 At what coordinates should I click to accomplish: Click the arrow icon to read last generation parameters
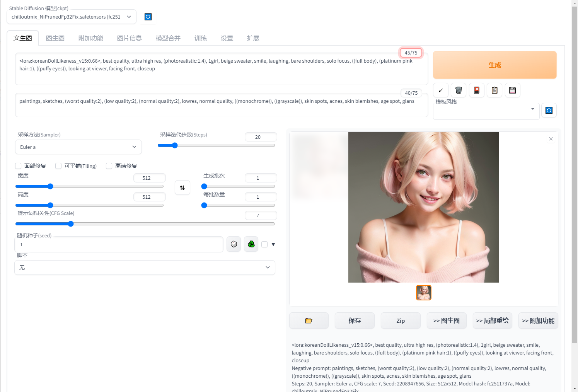(x=441, y=90)
